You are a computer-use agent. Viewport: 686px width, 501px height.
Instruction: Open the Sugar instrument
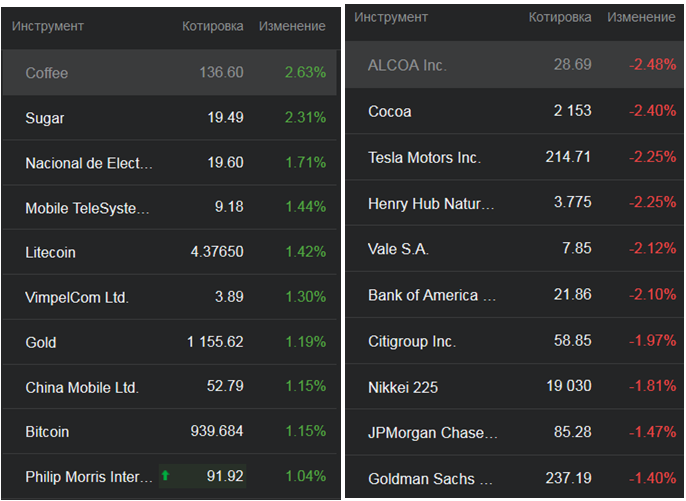tap(45, 118)
